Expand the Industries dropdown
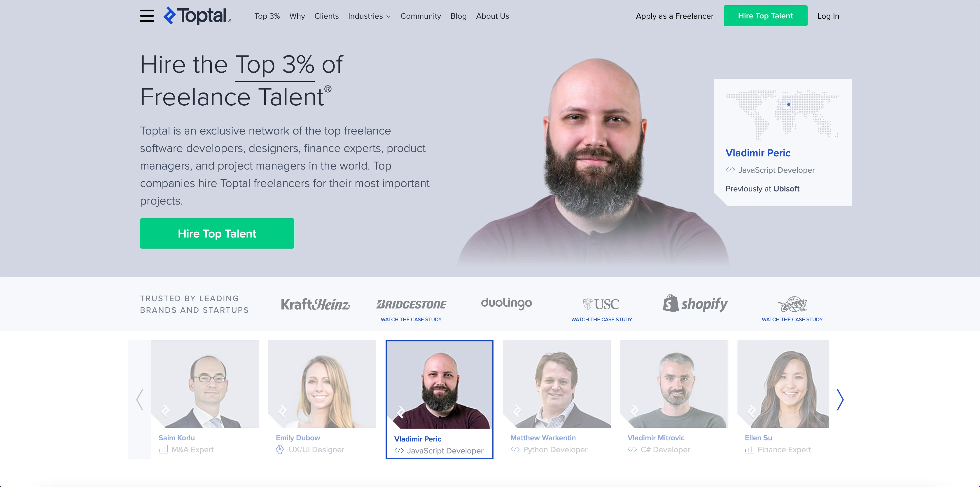 tap(369, 16)
